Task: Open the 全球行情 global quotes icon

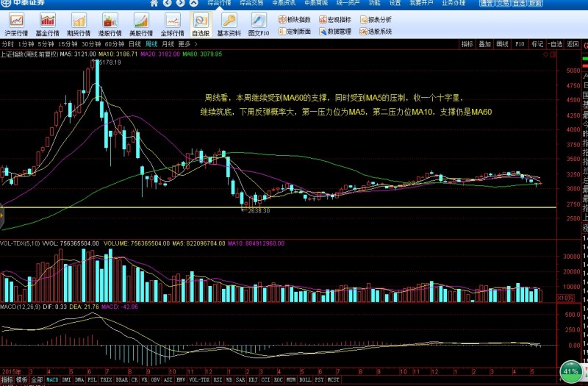Action: click(173, 24)
